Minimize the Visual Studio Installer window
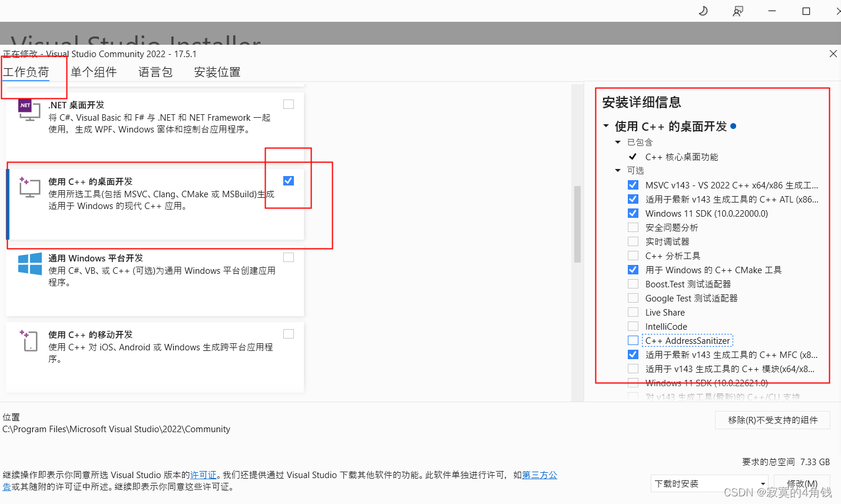This screenshot has height=504, width=841. pyautogui.click(x=772, y=11)
